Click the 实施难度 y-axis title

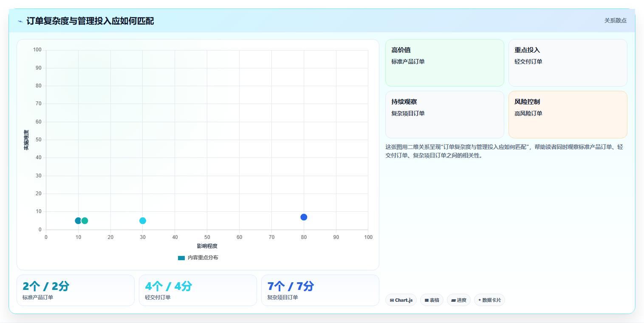(x=26, y=140)
